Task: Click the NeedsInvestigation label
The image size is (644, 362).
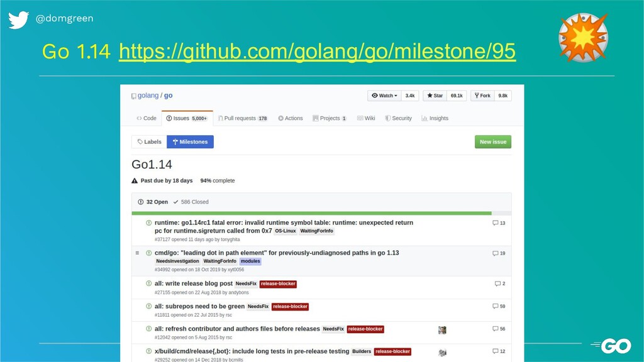Action: 177,261
